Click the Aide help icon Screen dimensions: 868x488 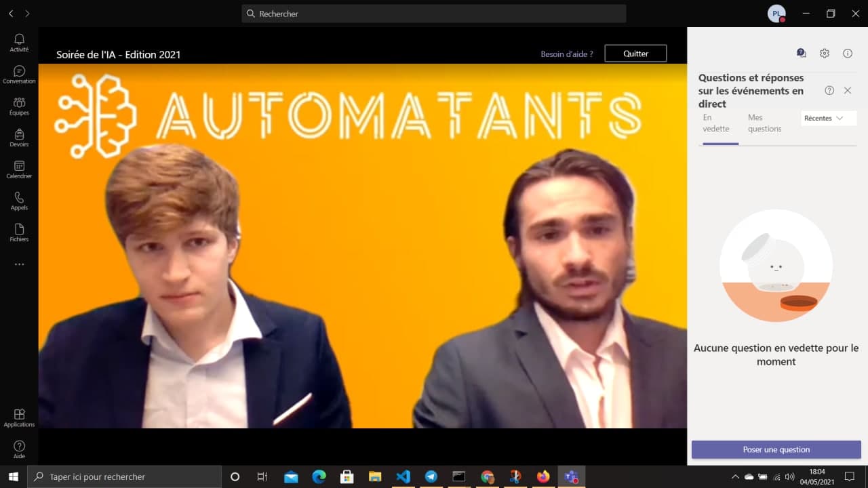[19, 449]
